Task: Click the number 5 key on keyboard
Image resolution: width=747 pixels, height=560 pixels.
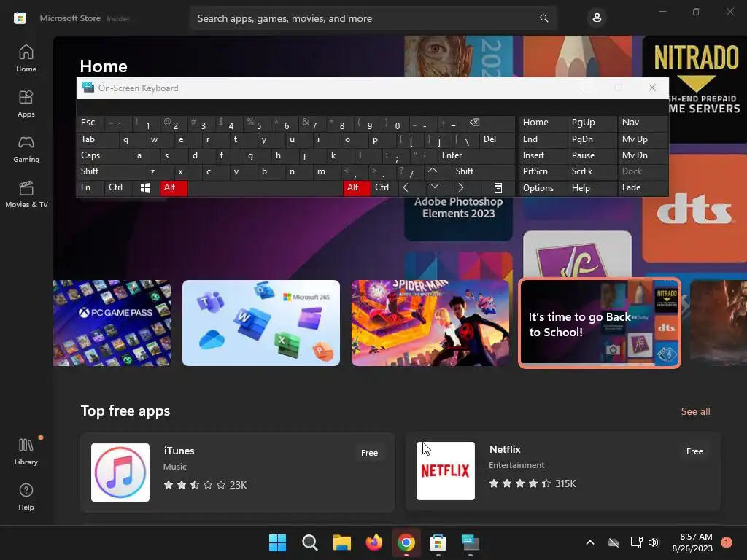Action: pyautogui.click(x=256, y=124)
